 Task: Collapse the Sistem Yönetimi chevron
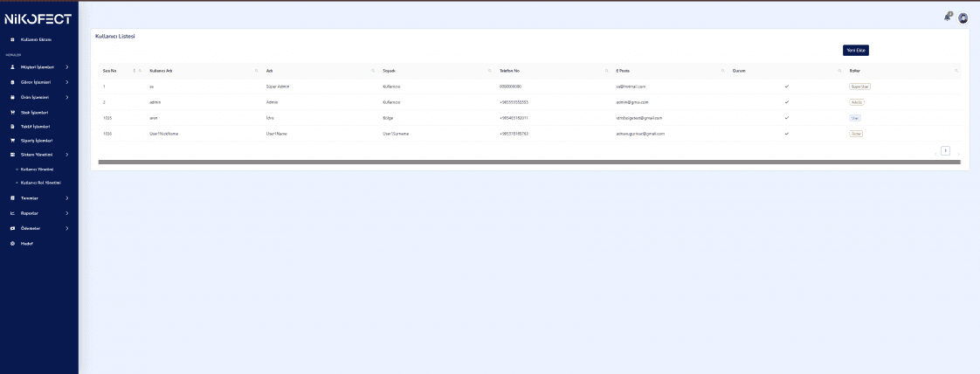[x=67, y=155]
